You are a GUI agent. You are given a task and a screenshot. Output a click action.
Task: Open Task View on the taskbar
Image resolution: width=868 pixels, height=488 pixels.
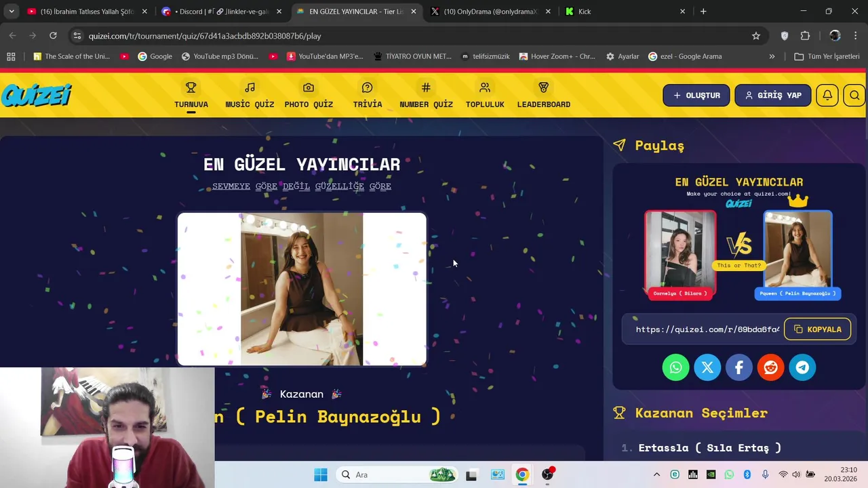[x=471, y=474]
